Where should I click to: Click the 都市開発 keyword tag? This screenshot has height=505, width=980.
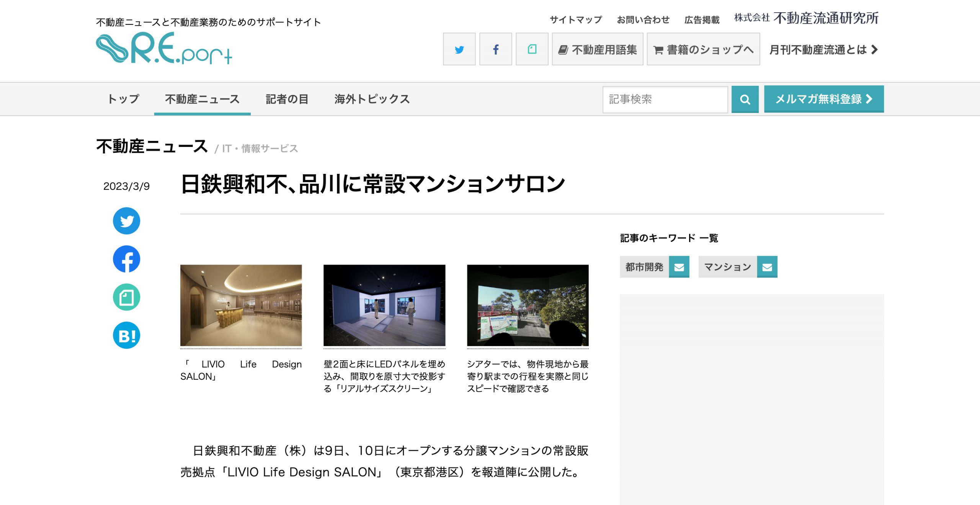click(644, 267)
